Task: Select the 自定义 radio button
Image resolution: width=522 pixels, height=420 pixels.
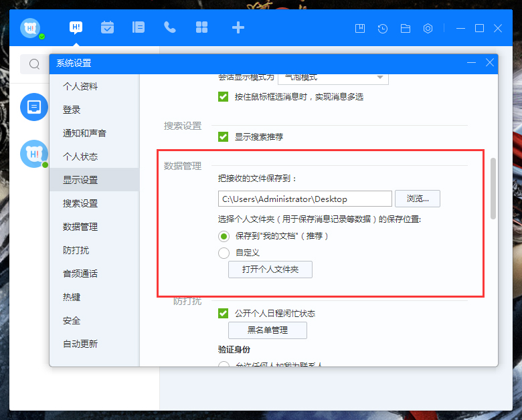Action: (224, 253)
